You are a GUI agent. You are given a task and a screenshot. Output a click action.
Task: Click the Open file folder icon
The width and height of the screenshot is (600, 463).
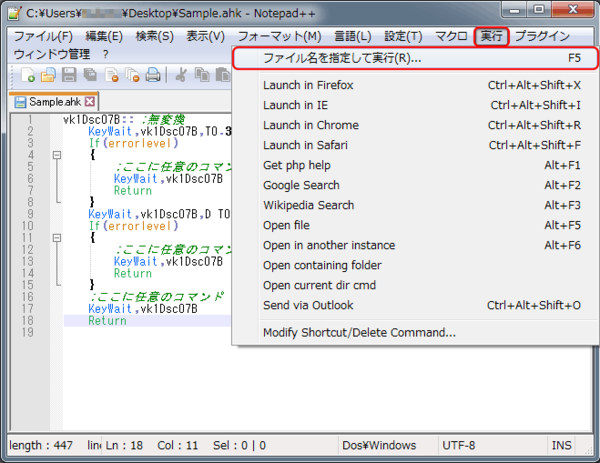click(x=48, y=75)
